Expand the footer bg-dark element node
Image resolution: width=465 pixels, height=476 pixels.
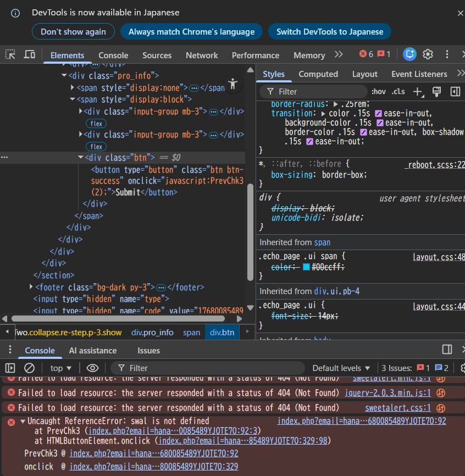31,287
